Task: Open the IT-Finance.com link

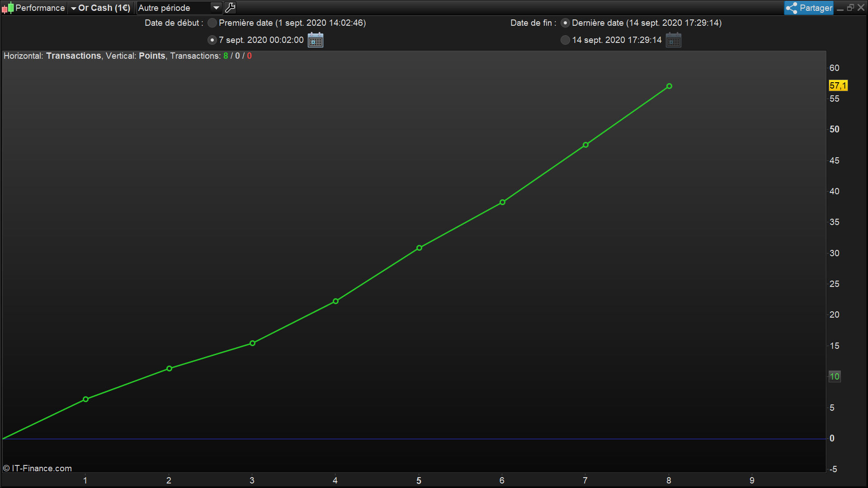Action: point(42,469)
